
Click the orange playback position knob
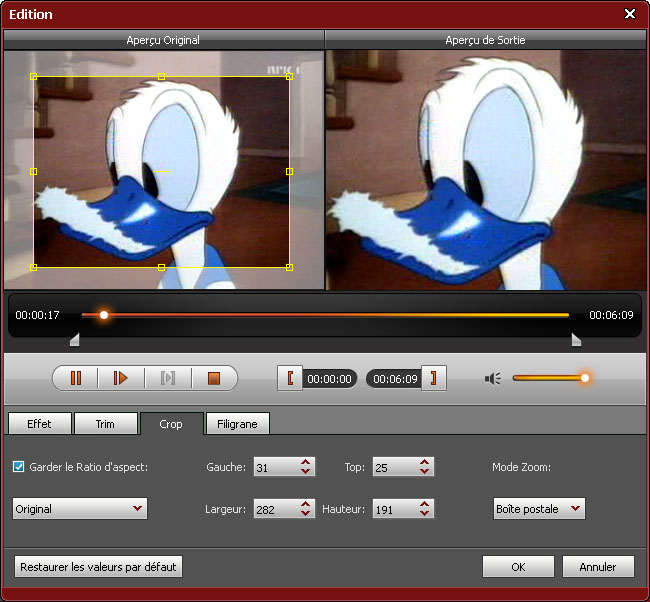pos(104,315)
